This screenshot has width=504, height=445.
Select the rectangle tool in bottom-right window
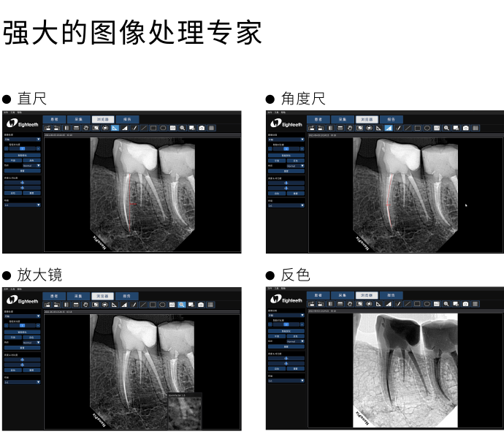coord(417,303)
